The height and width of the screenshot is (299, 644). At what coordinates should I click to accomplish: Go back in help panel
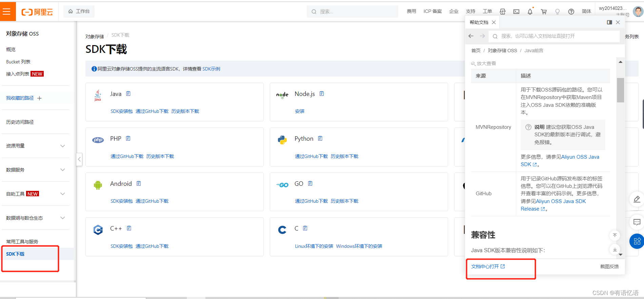(471, 36)
